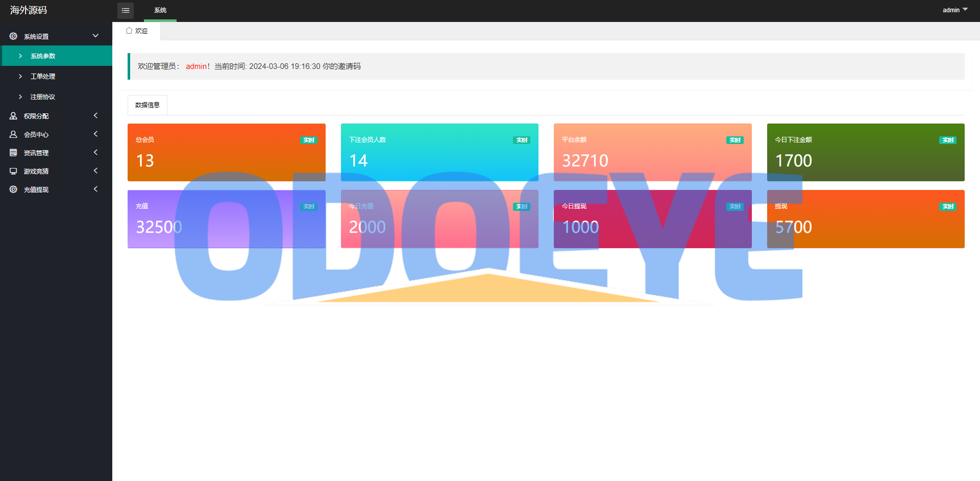Click the 实时 badge on 总会员 card
The width and height of the screenshot is (980, 481).
(x=309, y=140)
